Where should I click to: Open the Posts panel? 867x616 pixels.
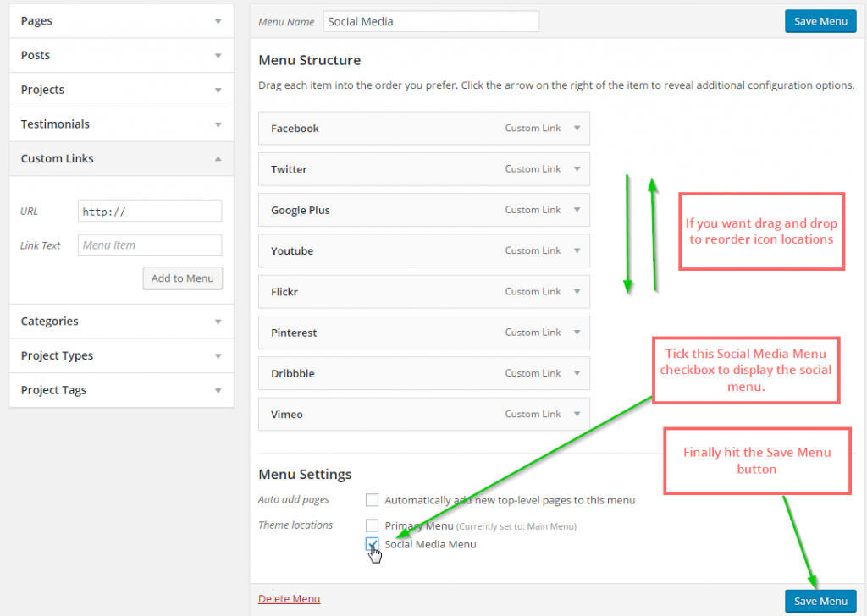tap(120, 55)
